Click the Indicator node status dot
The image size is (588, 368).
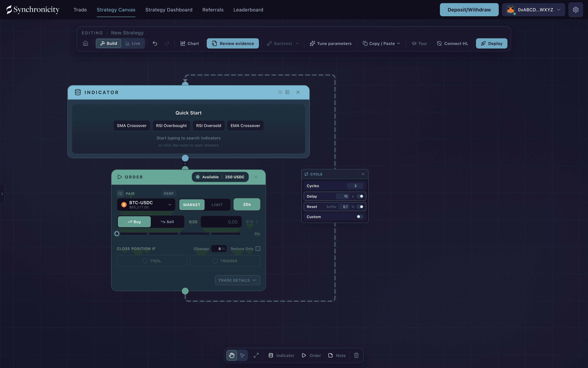tap(280, 92)
